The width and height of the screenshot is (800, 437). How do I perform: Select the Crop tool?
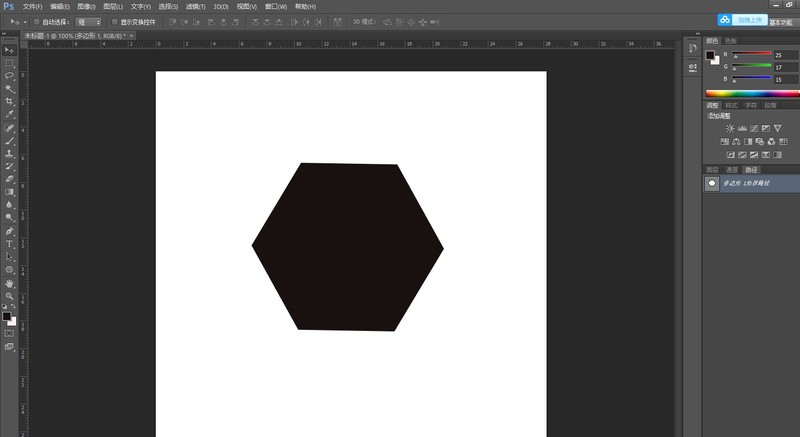9,101
